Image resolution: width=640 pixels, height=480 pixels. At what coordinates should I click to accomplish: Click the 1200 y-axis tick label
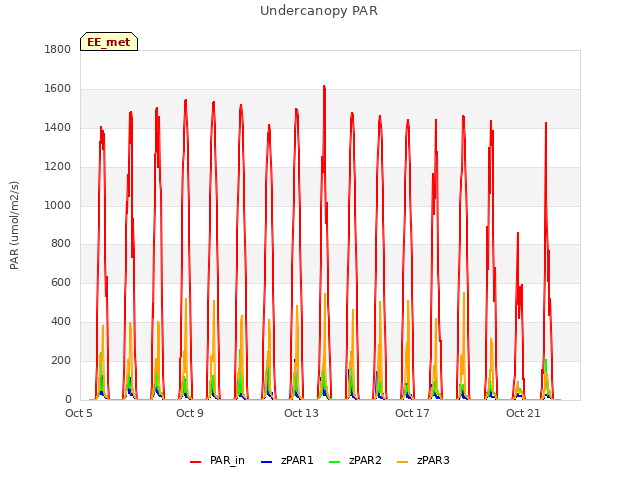click(x=58, y=167)
